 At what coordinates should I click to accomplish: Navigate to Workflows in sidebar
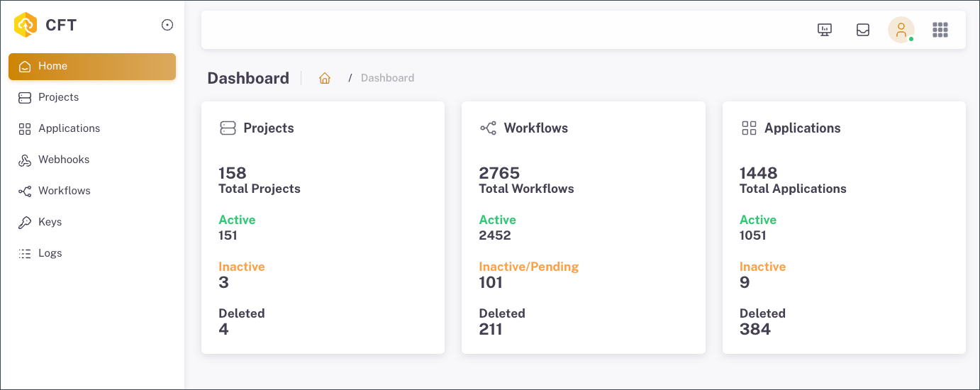pyautogui.click(x=64, y=191)
